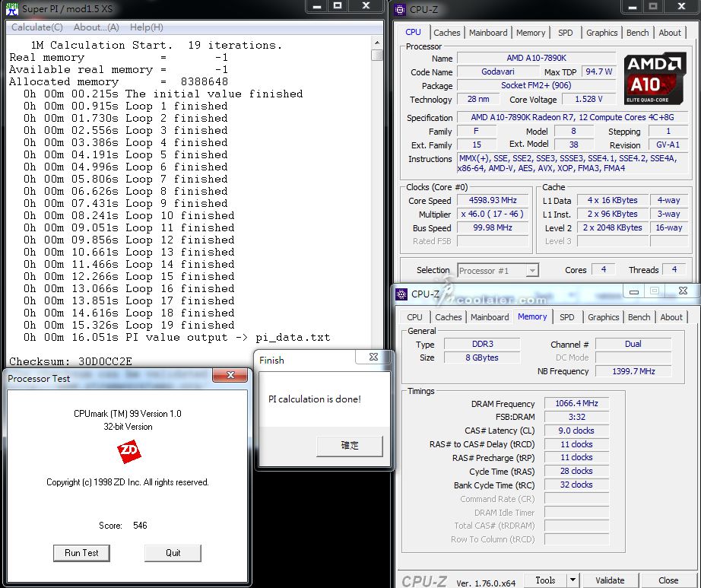Click the red ZD logo in Processor Test
Image resolution: width=701 pixels, height=588 pixels.
(x=128, y=452)
